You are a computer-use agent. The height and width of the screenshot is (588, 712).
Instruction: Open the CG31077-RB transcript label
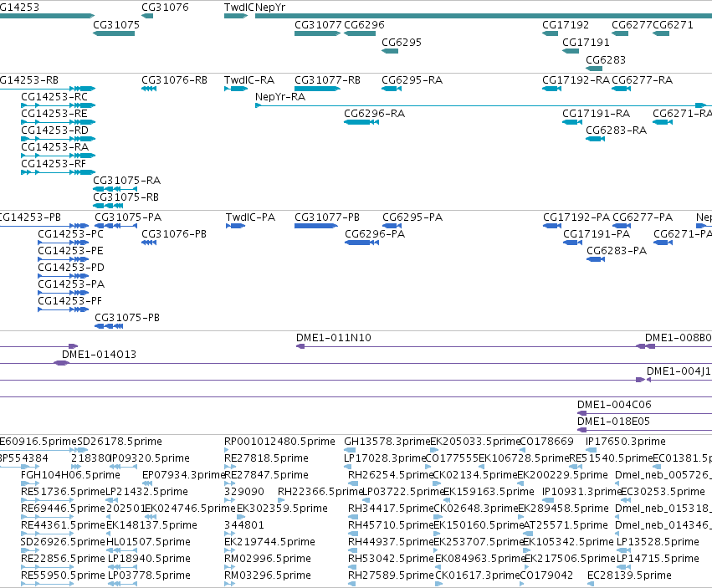point(327,80)
